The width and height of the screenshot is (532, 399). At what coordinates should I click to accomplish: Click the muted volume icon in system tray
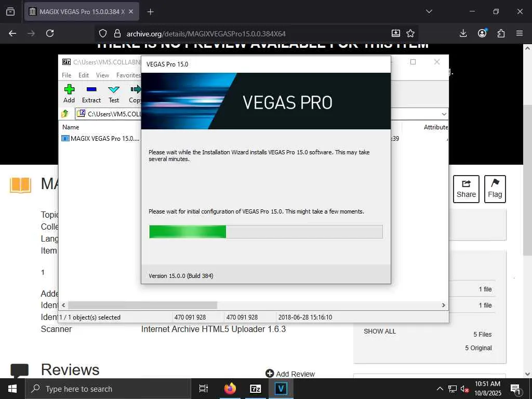tap(465, 389)
